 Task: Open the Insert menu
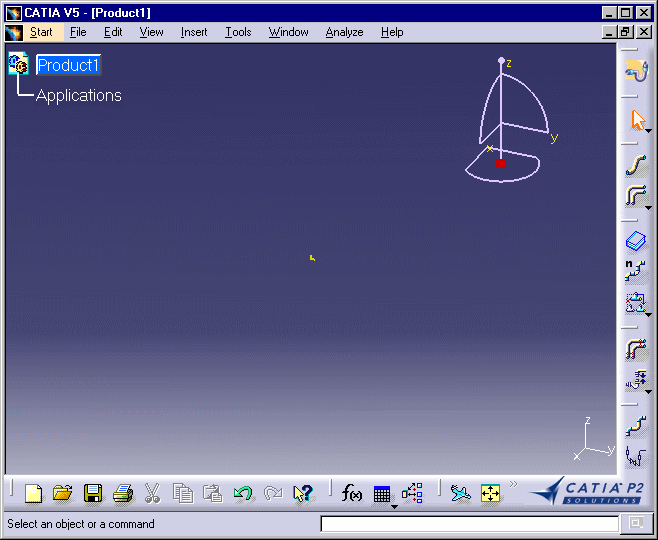pos(194,32)
